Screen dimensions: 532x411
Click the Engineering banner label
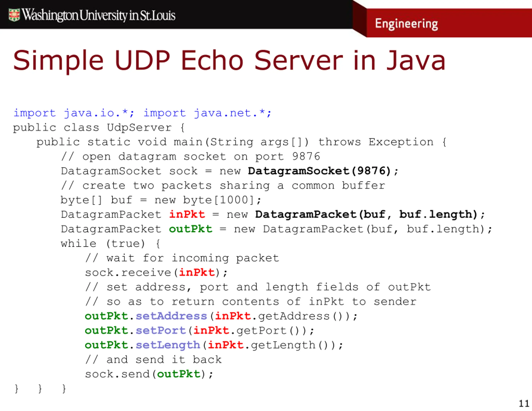coord(406,24)
